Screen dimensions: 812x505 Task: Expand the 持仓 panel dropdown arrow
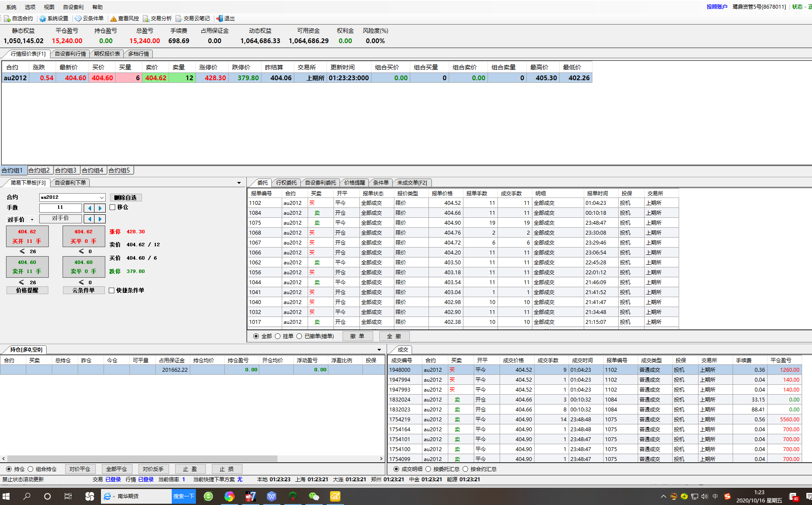[379, 350]
